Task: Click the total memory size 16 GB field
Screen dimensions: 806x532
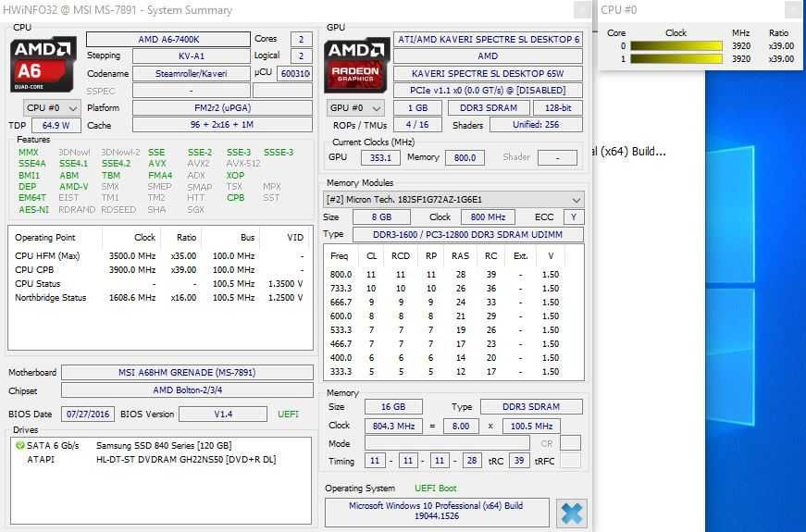Action: [x=393, y=406]
